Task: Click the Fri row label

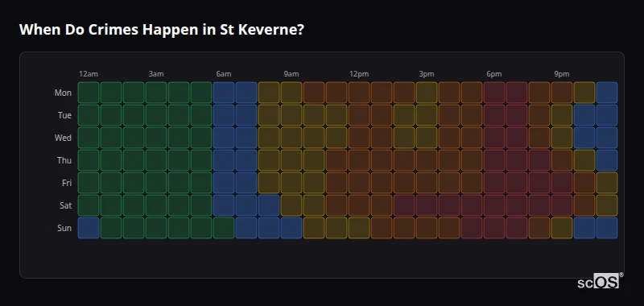Action: tap(67, 183)
